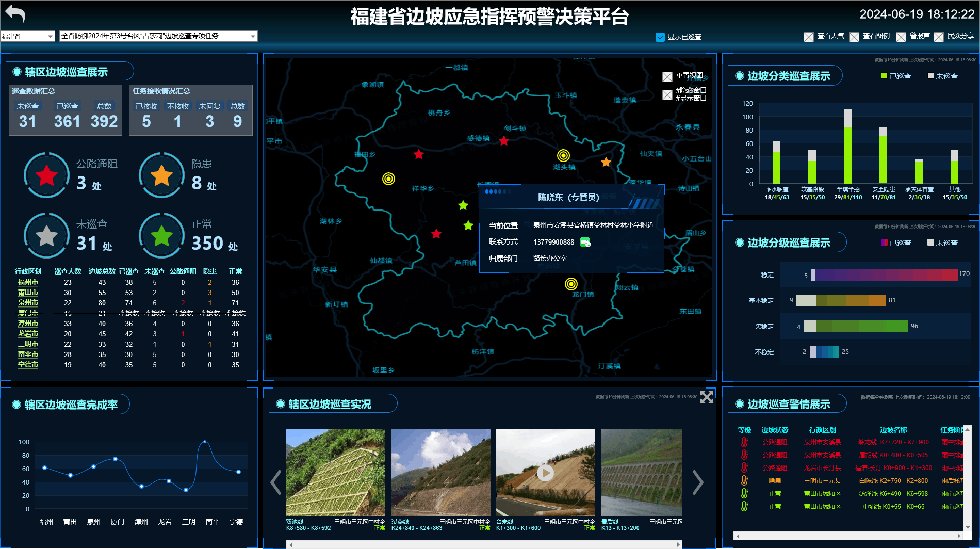The height and width of the screenshot is (549, 980).
Task: Play the 台朱线 slope video
Action: click(545, 473)
